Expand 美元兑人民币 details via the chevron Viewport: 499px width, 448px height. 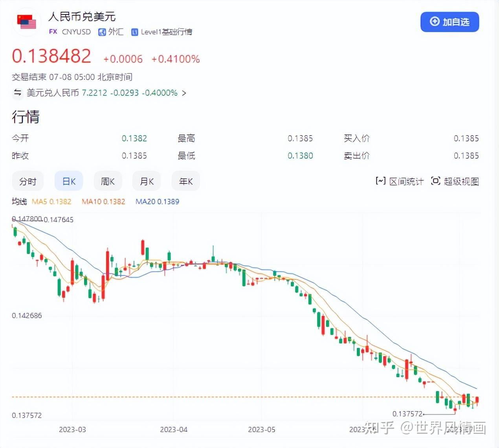click(183, 93)
